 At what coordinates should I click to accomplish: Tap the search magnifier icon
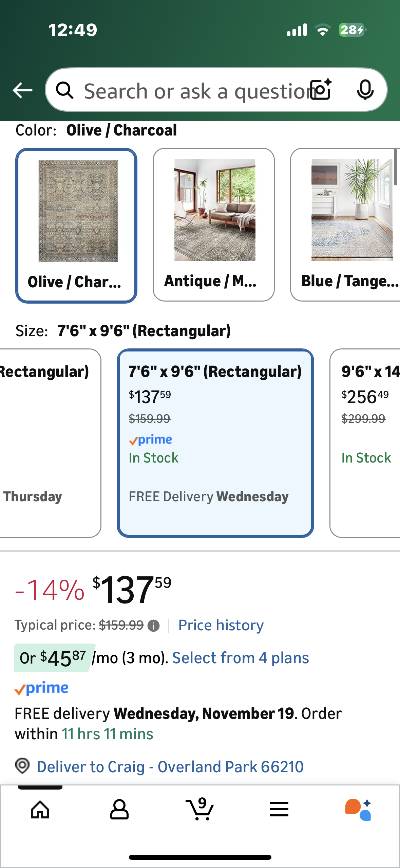(x=64, y=90)
